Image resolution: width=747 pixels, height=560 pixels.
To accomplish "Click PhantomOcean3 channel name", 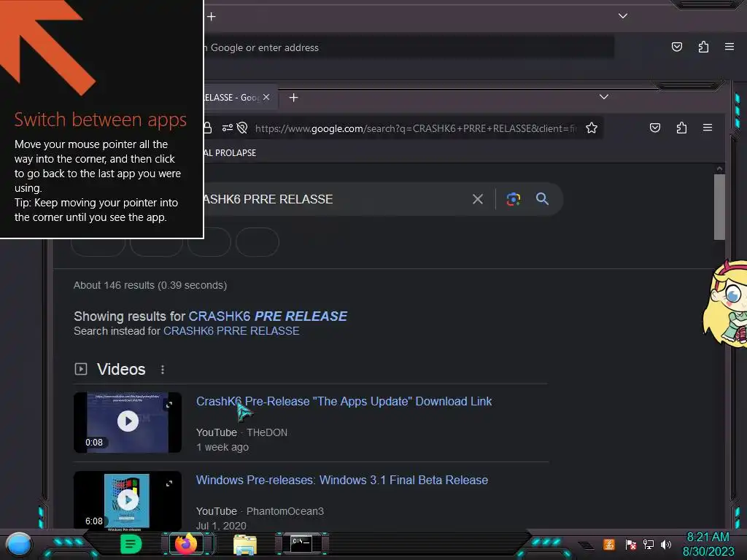I will (285, 511).
